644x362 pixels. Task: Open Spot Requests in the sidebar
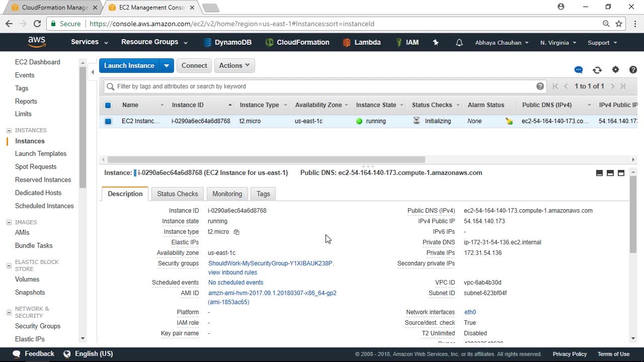(x=36, y=167)
